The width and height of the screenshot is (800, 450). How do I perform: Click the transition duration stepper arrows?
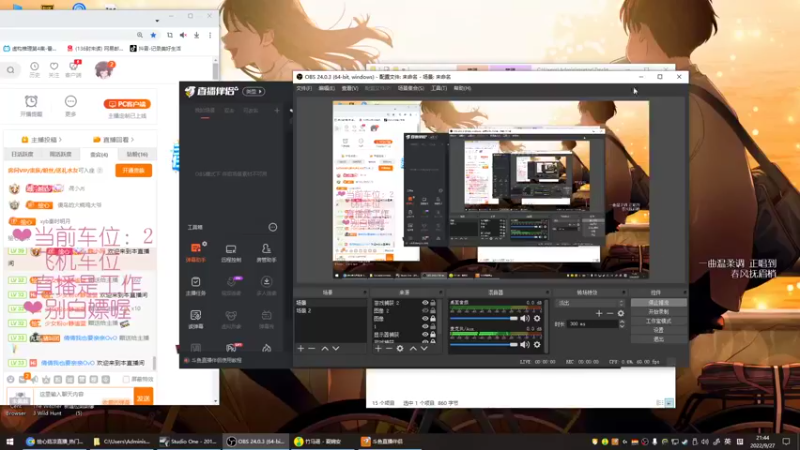(621, 324)
